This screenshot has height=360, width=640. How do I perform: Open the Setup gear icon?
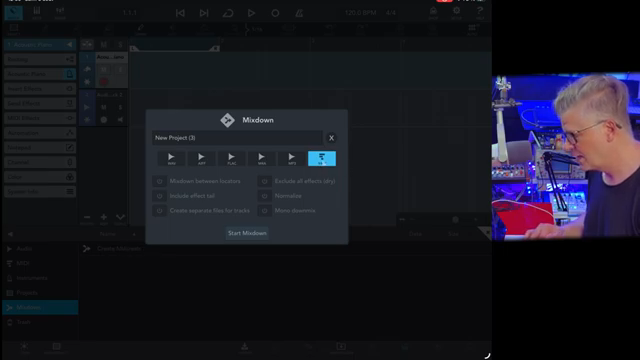tap(456, 13)
